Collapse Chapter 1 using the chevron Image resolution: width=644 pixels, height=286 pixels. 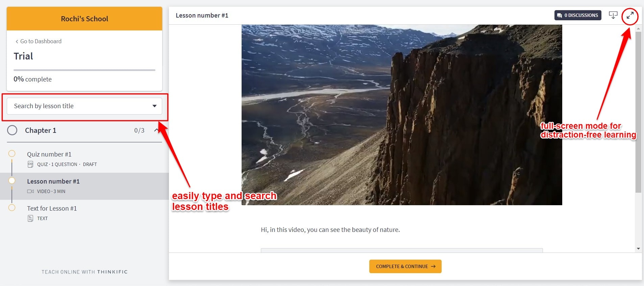(x=157, y=130)
